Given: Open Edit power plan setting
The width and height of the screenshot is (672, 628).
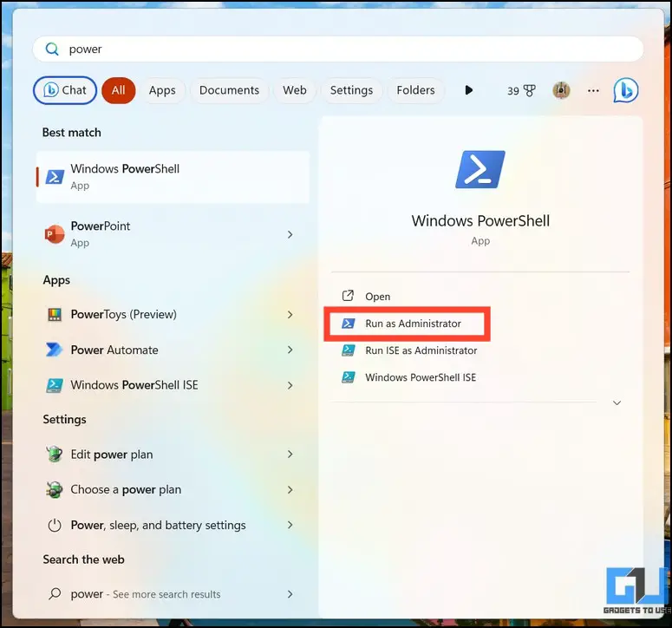Looking at the screenshot, I should tap(173, 455).
